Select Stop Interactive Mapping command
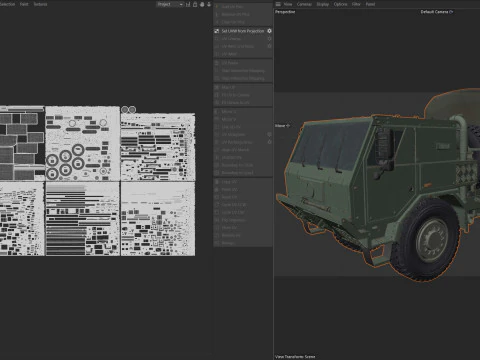 pyautogui.click(x=243, y=78)
